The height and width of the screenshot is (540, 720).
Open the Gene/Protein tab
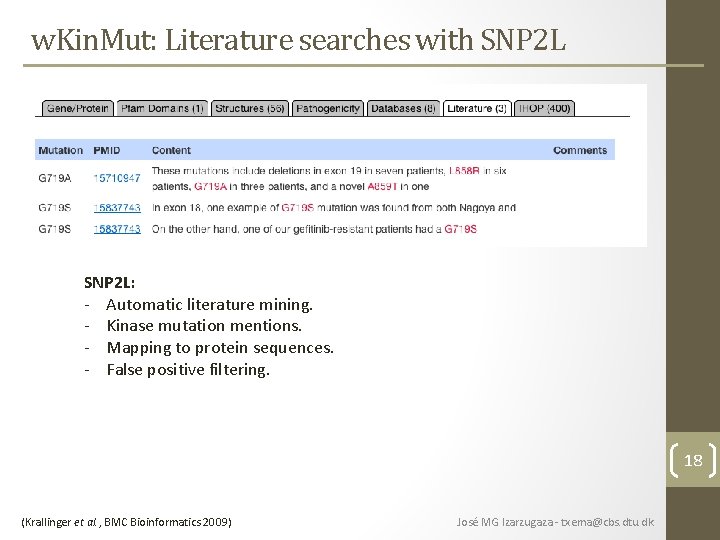(x=78, y=108)
